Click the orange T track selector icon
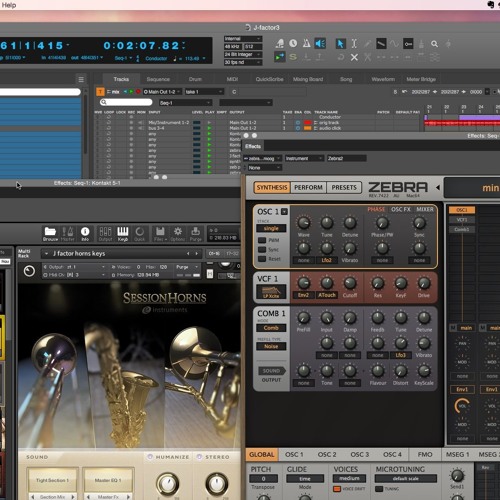Image resolution: width=500 pixels, height=500 pixels. [x=100, y=92]
